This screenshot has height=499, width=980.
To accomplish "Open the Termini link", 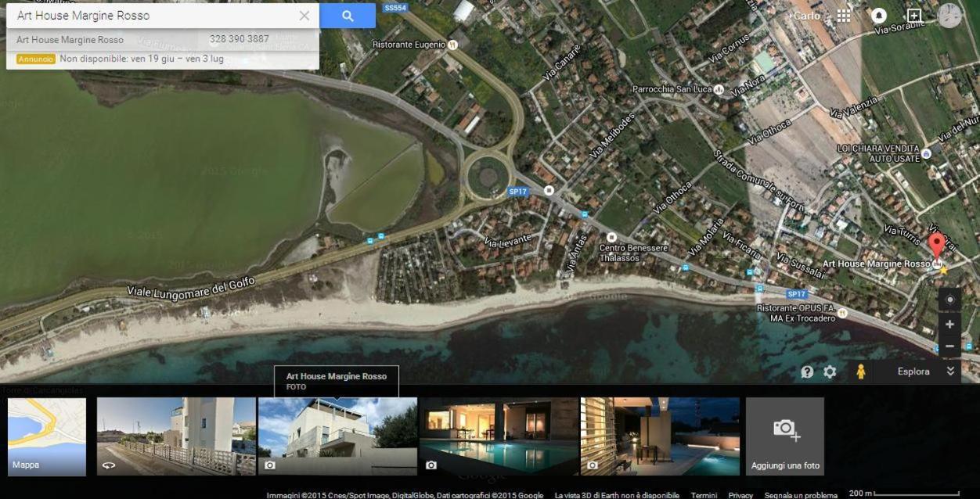I will [x=704, y=495].
